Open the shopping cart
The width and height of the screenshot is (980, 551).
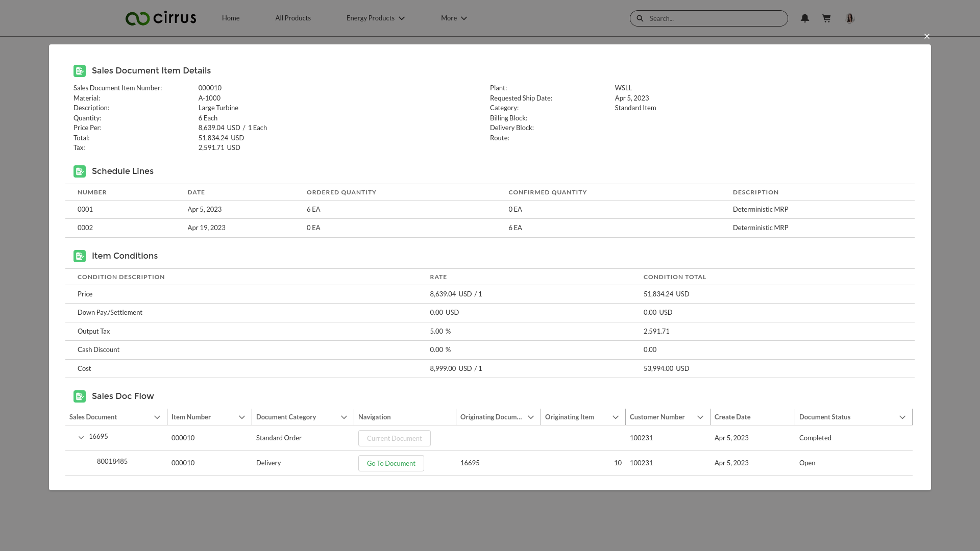(x=826, y=18)
